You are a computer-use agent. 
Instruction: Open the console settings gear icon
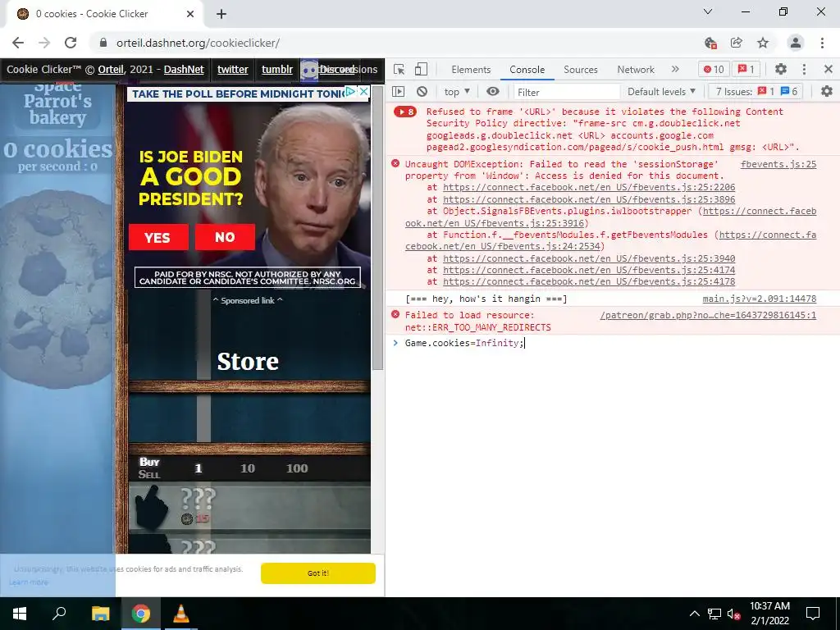pyautogui.click(x=827, y=92)
